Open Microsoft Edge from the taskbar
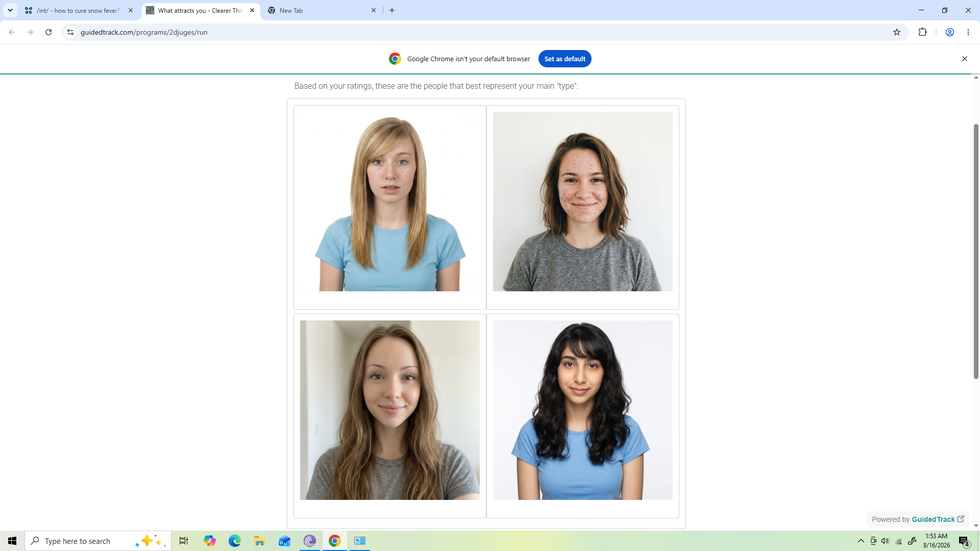Screen dimensions: 980x551 (x=235, y=541)
